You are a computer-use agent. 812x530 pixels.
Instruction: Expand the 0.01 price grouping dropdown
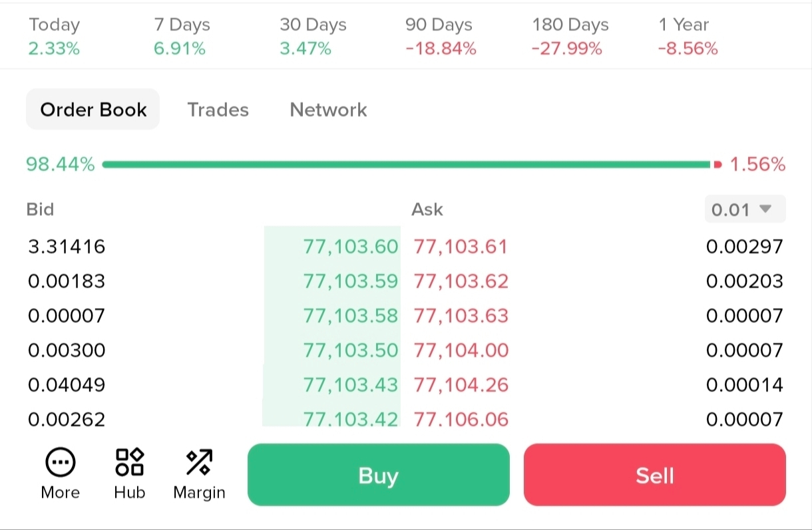pos(745,209)
